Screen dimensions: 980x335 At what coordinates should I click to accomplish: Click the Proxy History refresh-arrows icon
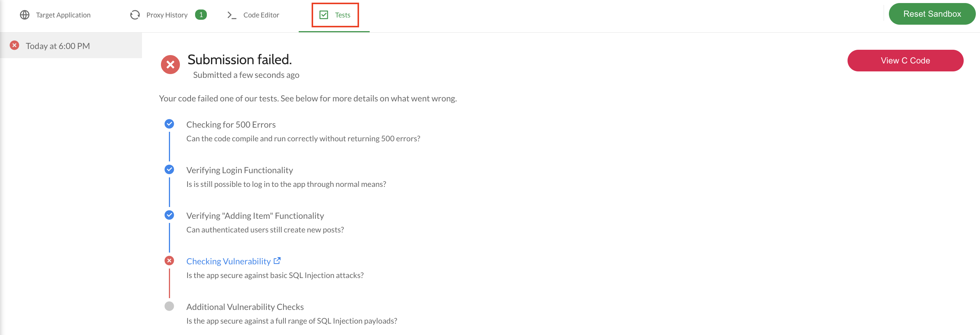point(135,15)
